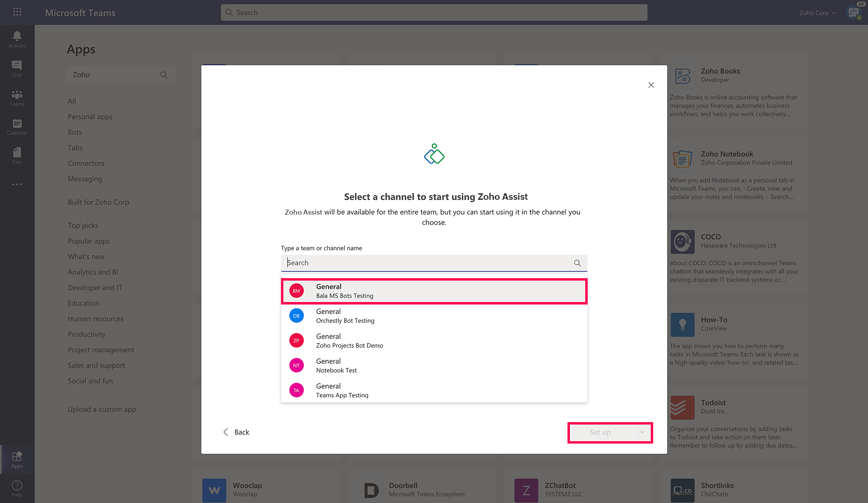Select the Connectors category
868x503 pixels.
pyautogui.click(x=86, y=163)
